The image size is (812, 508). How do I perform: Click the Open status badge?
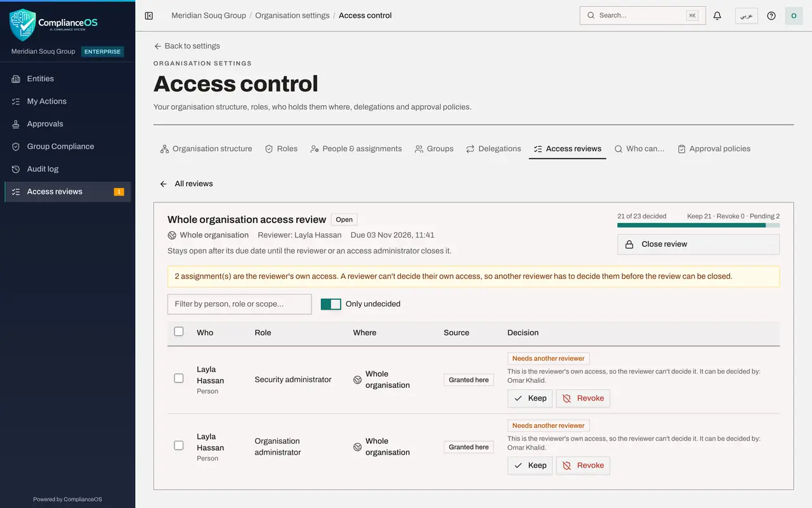tap(344, 220)
